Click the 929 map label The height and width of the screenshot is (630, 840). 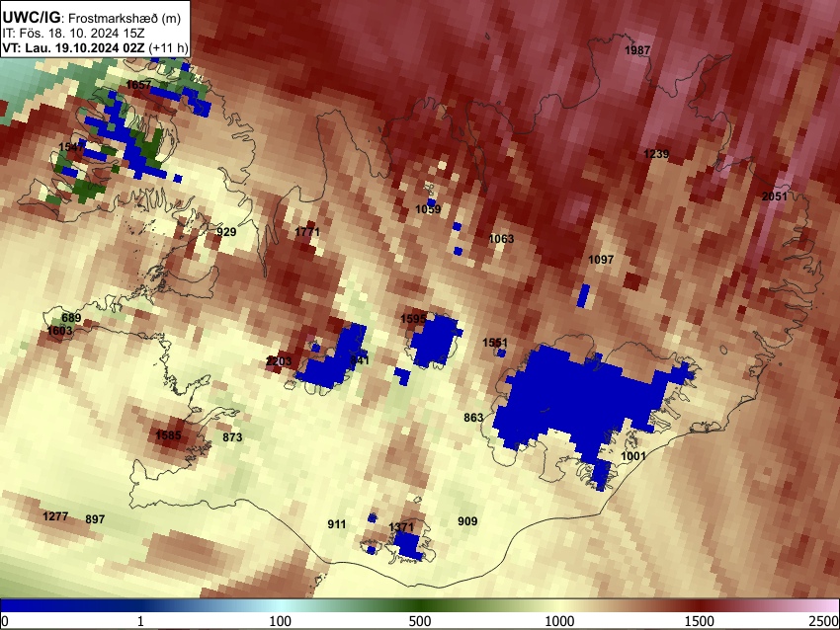click(x=226, y=232)
